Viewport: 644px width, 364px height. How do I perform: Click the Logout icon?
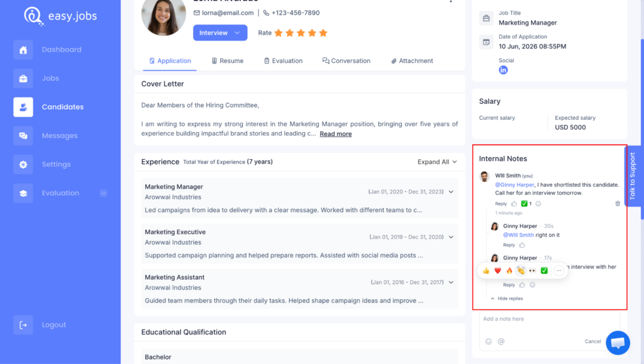pos(23,325)
